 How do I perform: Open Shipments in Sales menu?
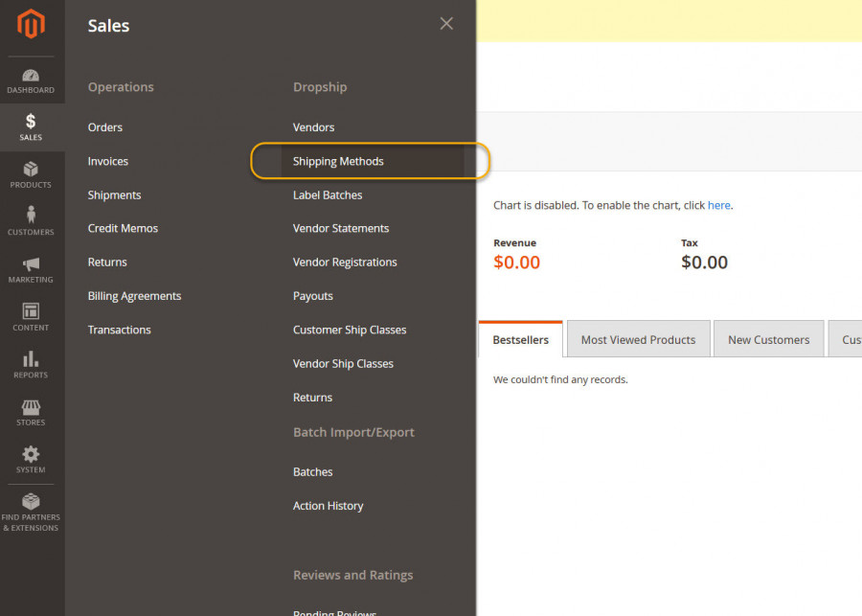pyautogui.click(x=114, y=195)
